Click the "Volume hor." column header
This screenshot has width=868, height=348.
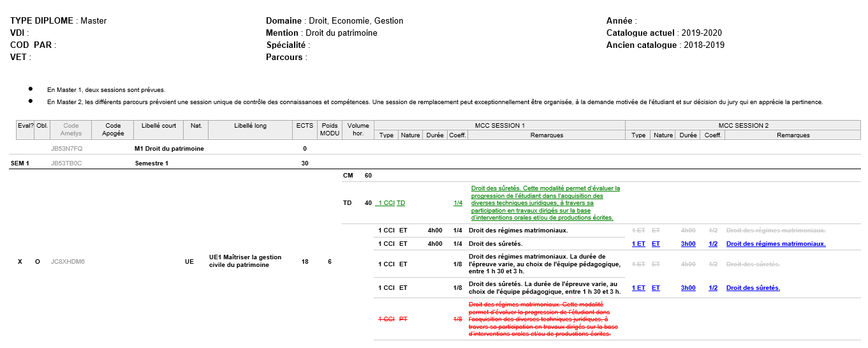358,130
